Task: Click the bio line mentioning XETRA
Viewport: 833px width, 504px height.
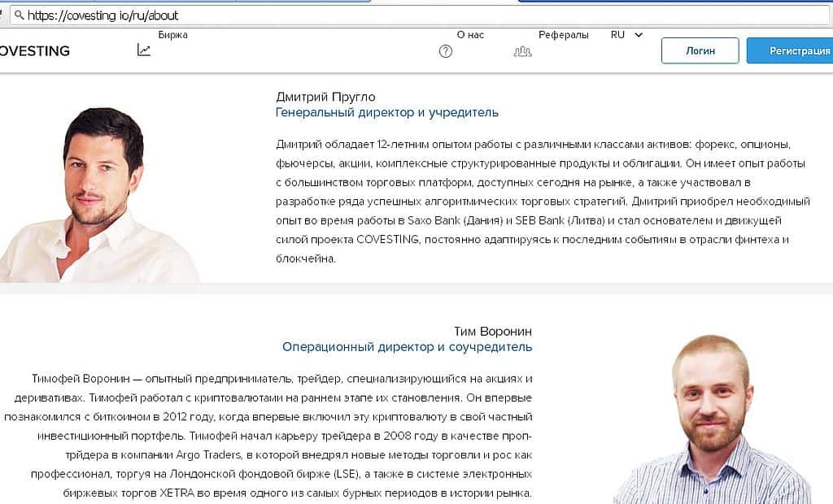Action: pos(298,493)
